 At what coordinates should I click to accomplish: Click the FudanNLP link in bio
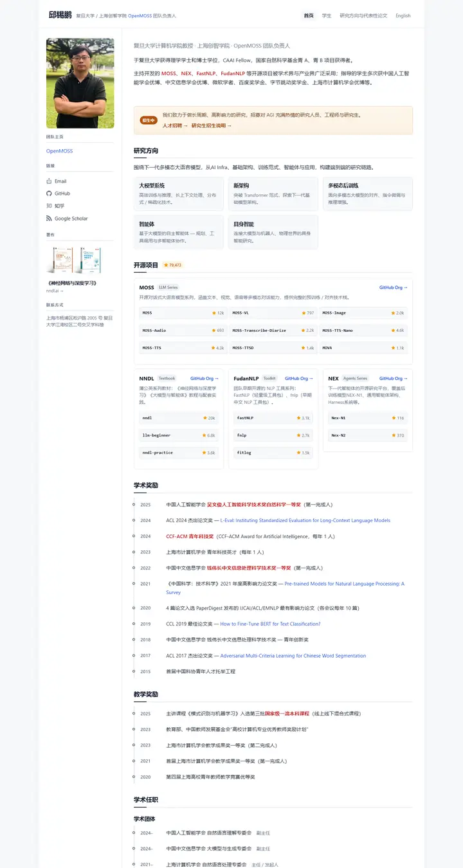[x=232, y=73]
